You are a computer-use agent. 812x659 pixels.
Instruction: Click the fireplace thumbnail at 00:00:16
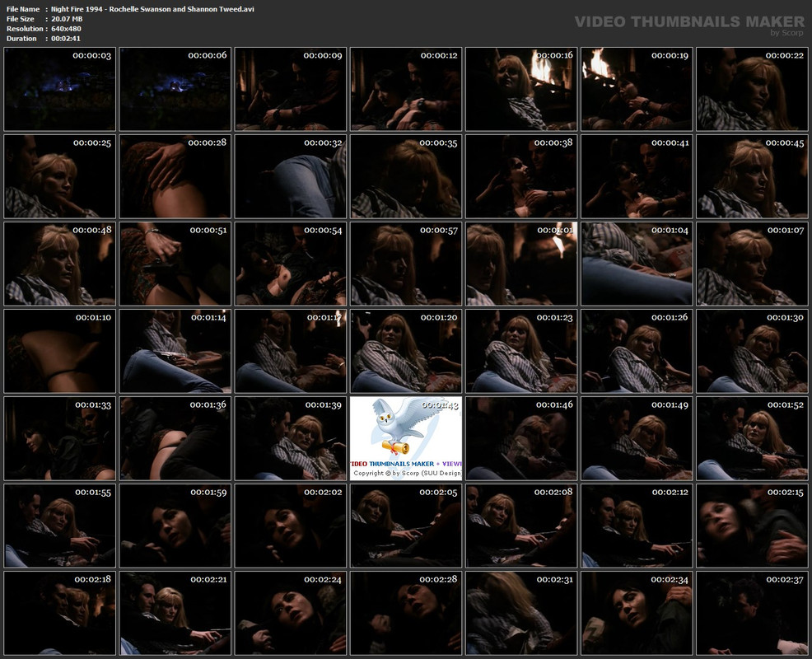click(521, 89)
